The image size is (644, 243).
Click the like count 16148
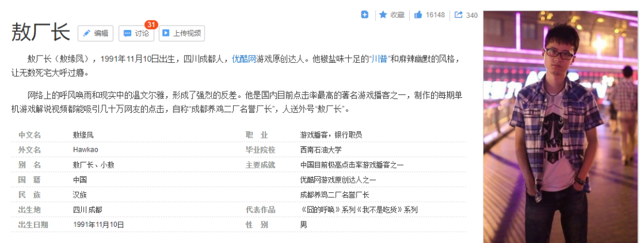(435, 15)
